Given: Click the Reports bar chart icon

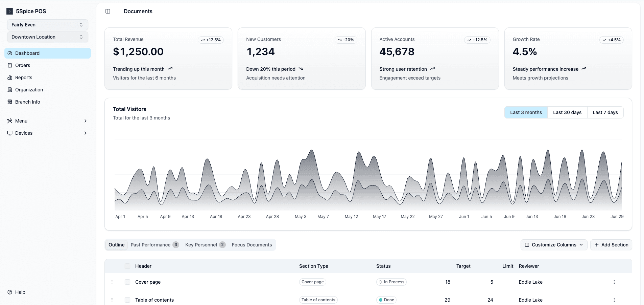Looking at the screenshot, I should 10,78.
